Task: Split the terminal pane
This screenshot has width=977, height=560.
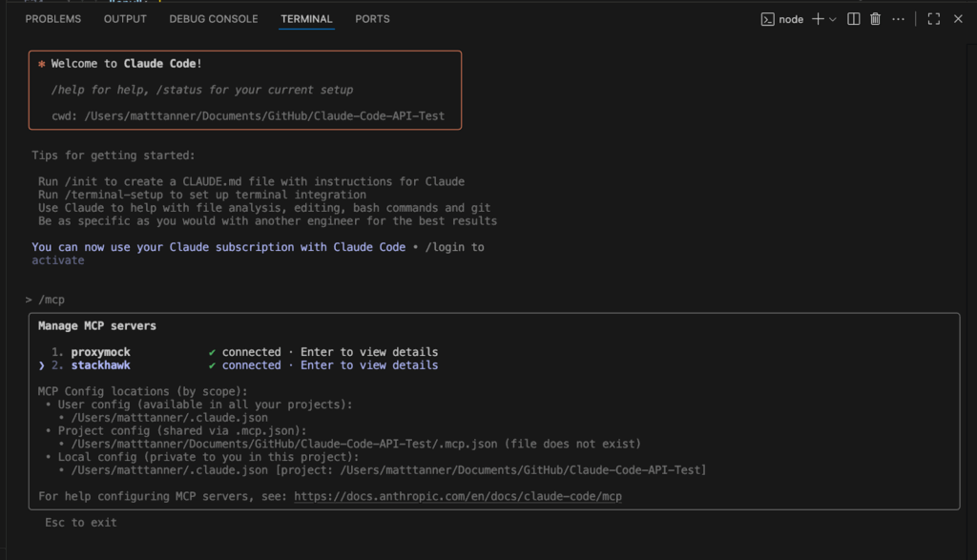Action: pyautogui.click(x=854, y=19)
